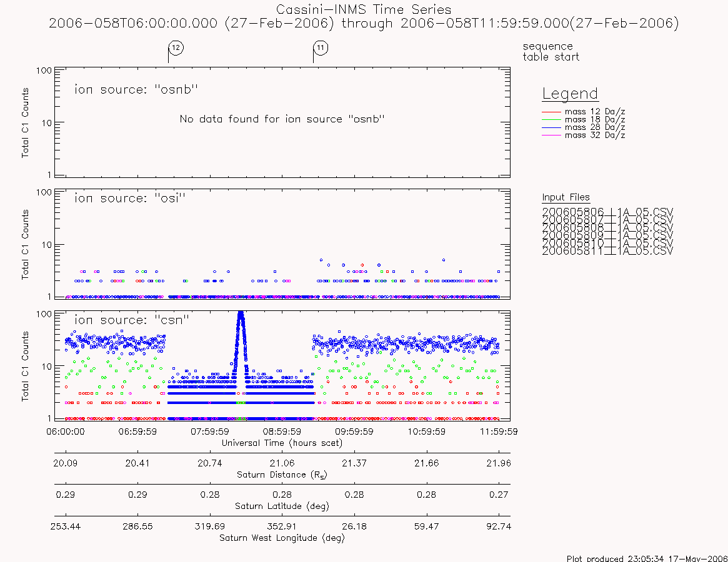Image resolution: width=728 pixels, height=562 pixels.
Task: Click the Input Files heading
Action: point(566,197)
